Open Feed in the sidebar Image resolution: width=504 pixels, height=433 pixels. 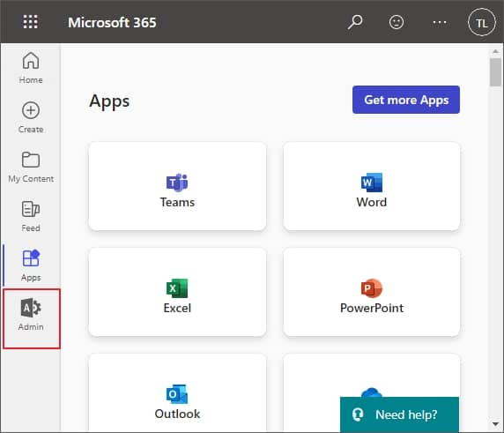click(31, 217)
